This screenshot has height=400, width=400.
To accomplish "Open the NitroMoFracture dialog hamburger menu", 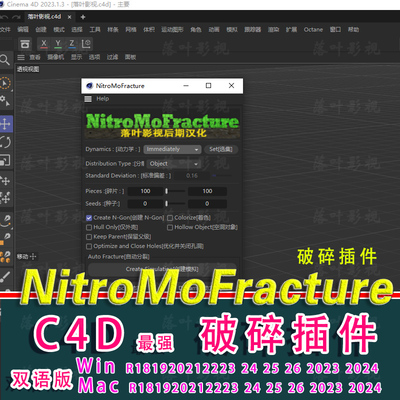I will (88, 99).
